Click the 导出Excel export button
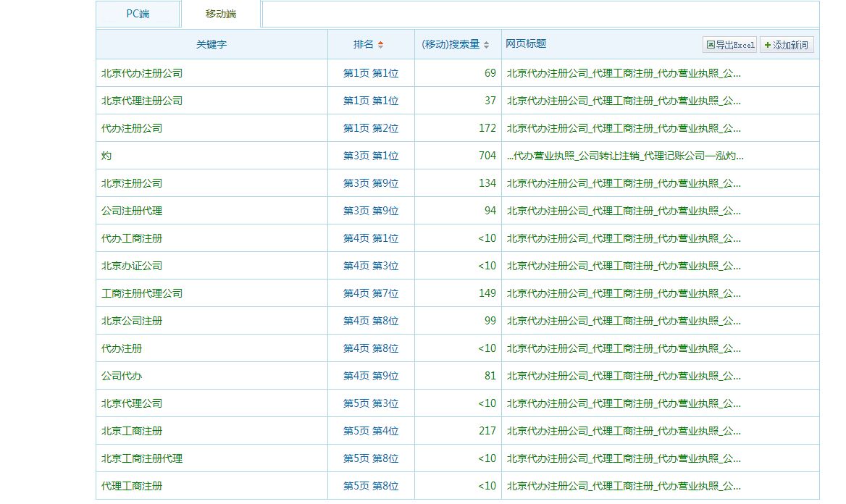 point(729,45)
